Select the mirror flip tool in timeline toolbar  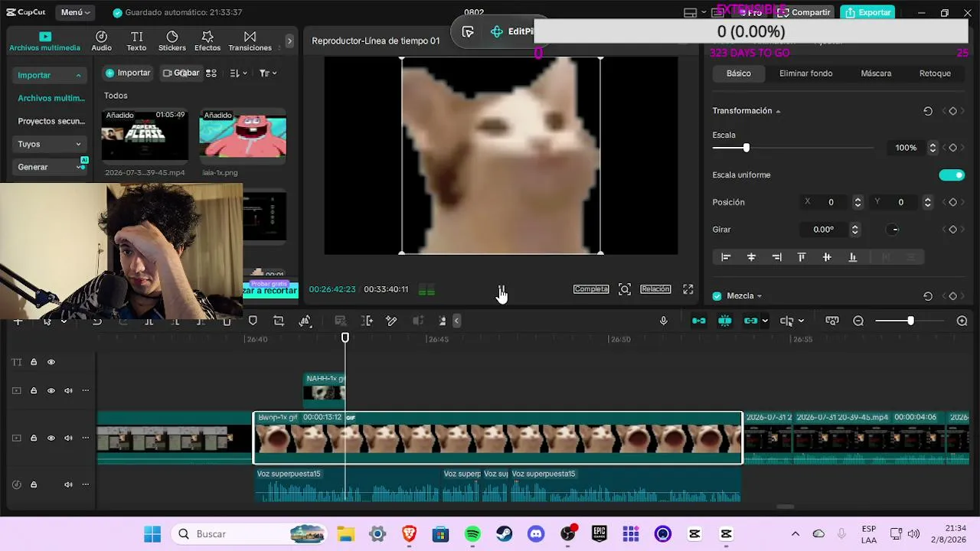pos(305,321)
